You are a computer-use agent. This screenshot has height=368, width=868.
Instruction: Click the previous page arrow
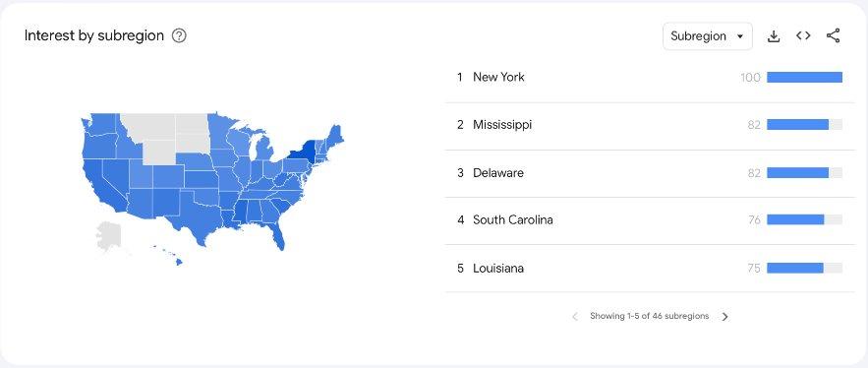pyautogui.click(x=575, y=317)
